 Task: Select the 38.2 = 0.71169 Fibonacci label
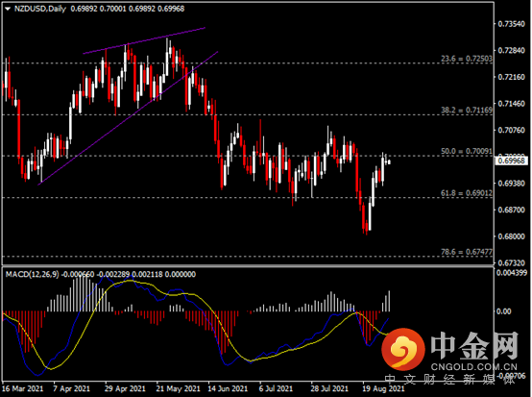[467, 110]
